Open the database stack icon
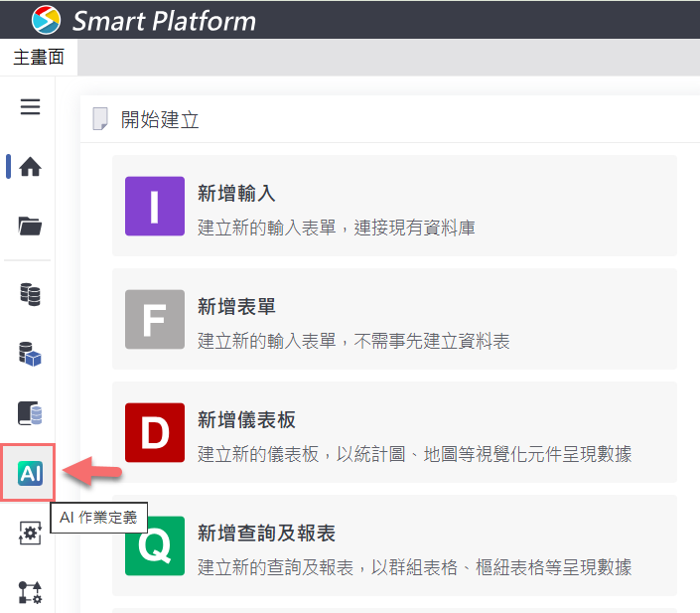 30,294
